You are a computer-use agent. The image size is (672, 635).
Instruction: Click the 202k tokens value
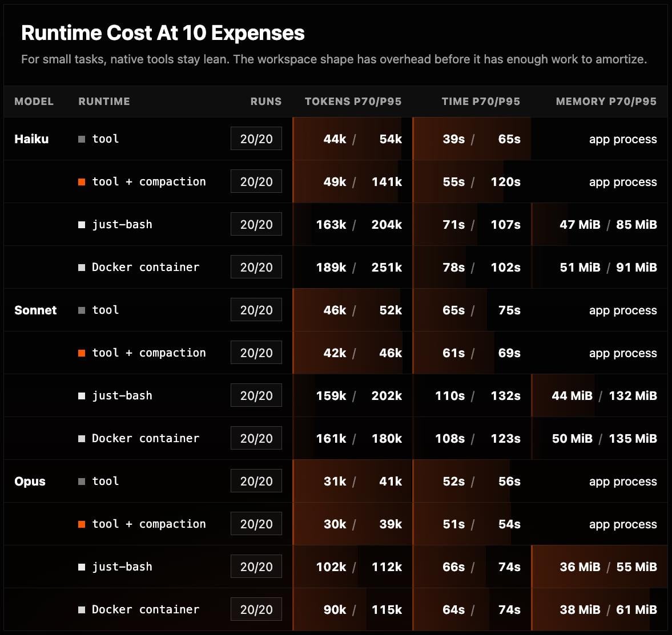point(387,395)
